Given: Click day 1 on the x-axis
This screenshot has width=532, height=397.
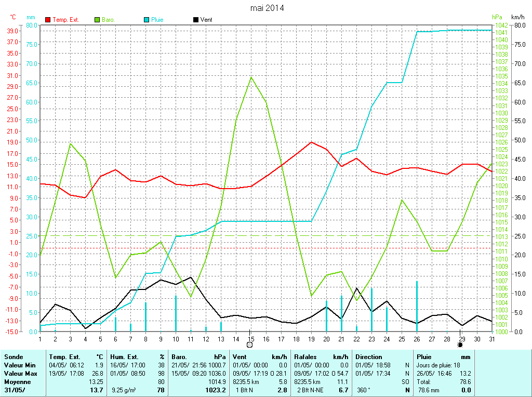Looking at the screenshot, I should pos(40,339).
